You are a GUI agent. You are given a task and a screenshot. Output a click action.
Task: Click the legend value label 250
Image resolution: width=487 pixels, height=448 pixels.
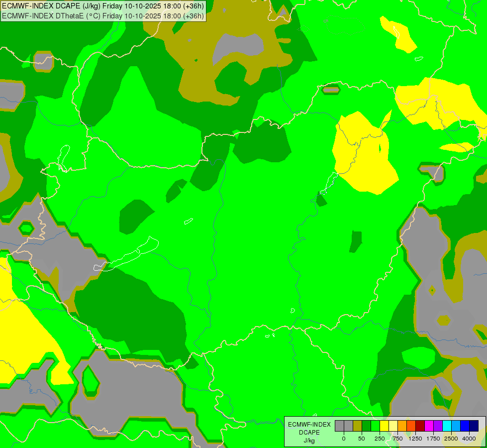pos(380,439)
